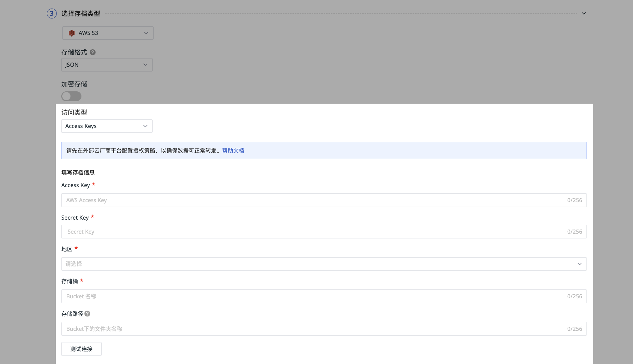Click the 测试连接 button
633x364 pixels.
[81, 349]
